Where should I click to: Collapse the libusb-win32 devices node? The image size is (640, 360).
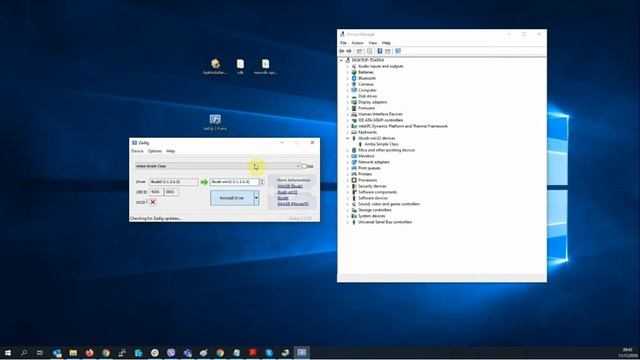(348, 138)
